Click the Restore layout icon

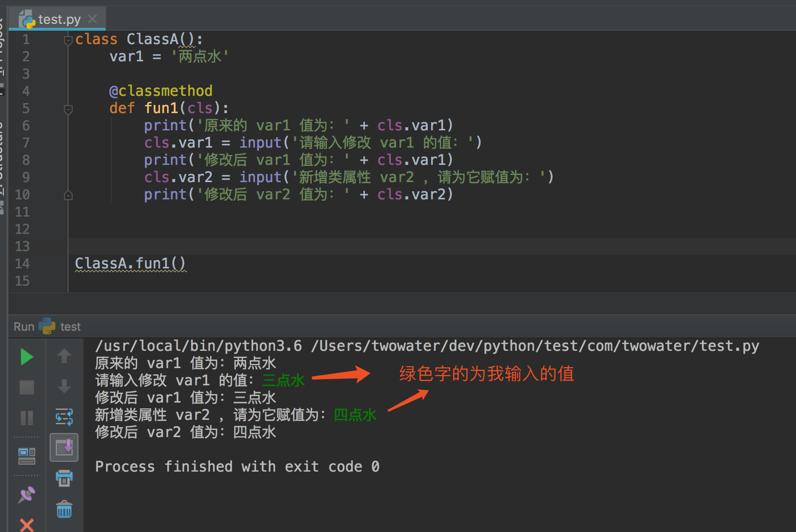27,456
